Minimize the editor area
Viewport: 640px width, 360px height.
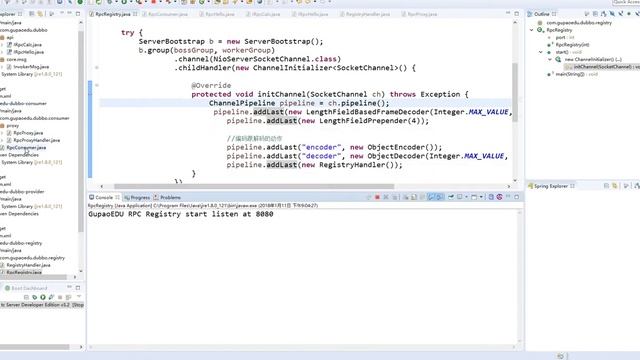click(x=508, y=13)
